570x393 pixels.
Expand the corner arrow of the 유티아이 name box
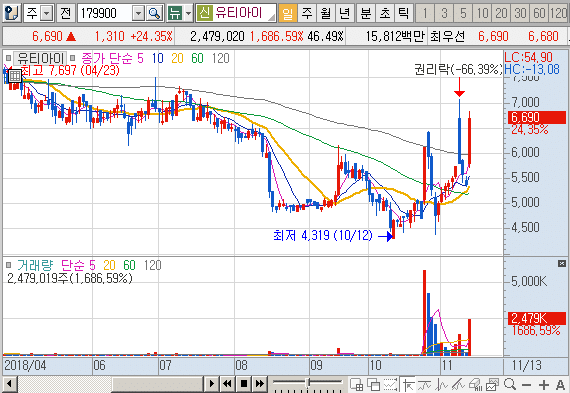point(271,16)
